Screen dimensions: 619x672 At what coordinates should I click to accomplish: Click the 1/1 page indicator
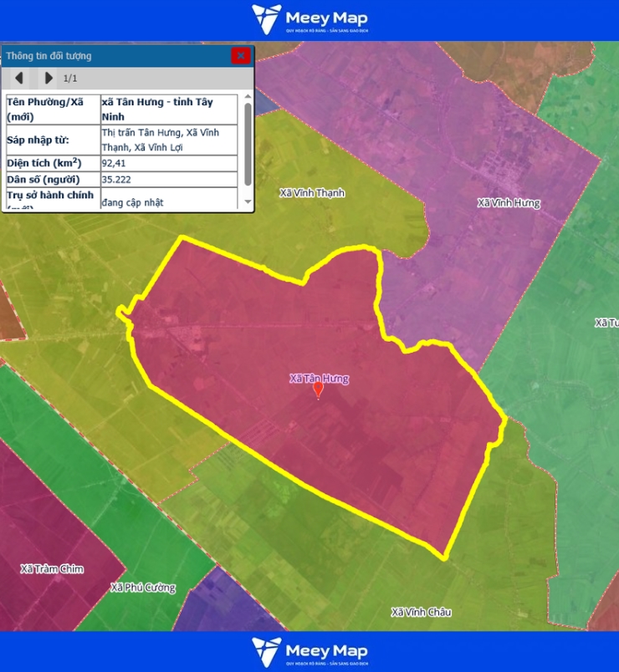click(x=71, y=79)
